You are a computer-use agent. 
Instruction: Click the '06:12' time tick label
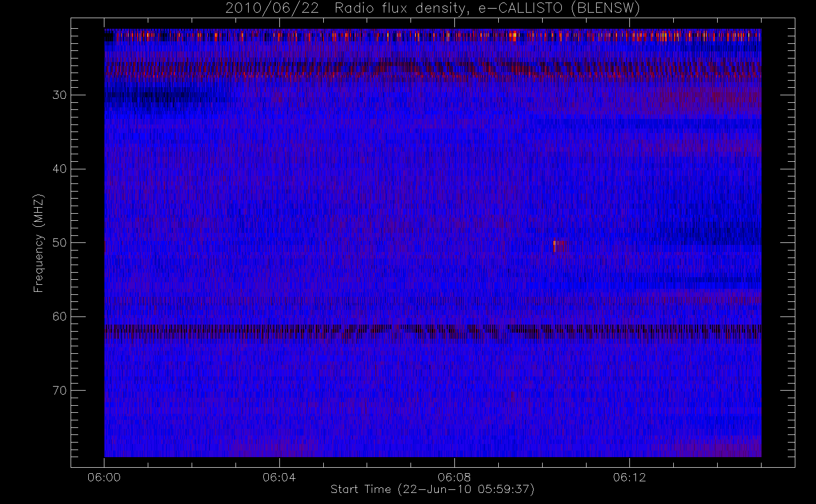[629, 477]
